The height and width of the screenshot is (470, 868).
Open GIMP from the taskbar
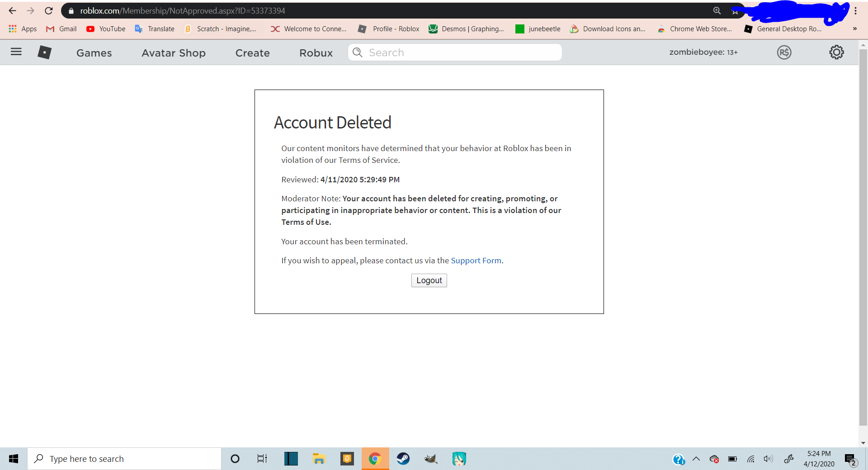pos(431,459)
